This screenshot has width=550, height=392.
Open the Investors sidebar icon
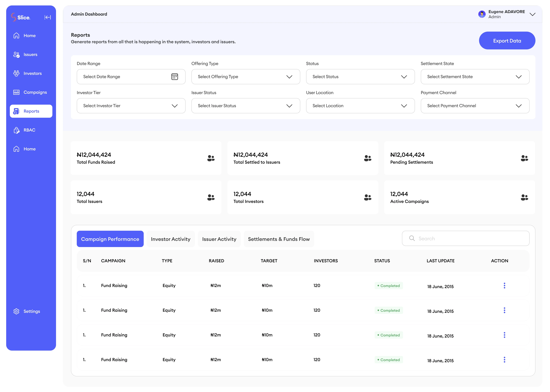[x=16, y=73]
